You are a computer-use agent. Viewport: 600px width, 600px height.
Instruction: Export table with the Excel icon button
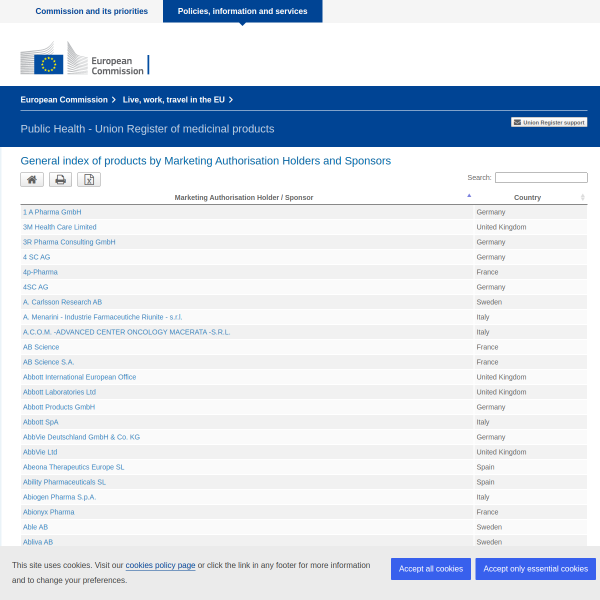click(89, 179)
